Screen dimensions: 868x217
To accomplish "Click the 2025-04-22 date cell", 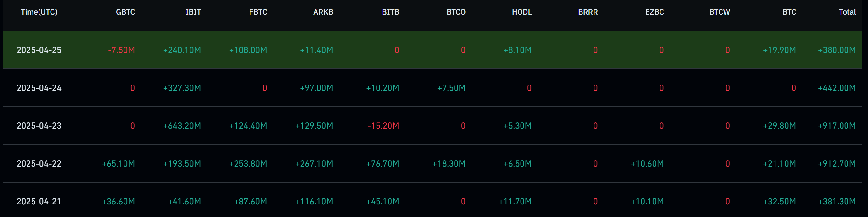I will pyautogui.click(x=39, y=164).
